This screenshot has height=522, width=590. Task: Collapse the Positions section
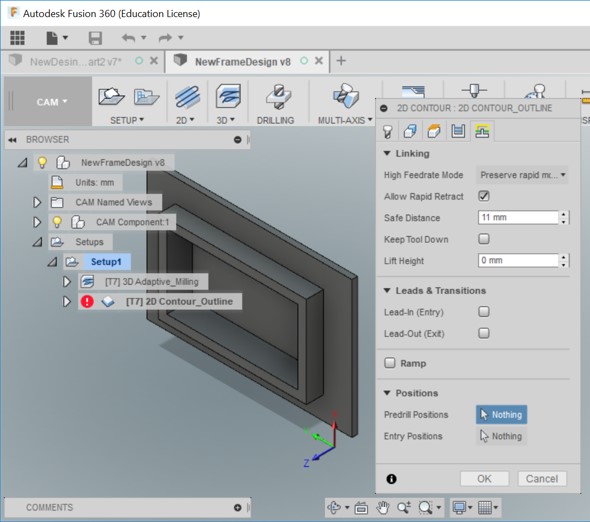(387, 393)
